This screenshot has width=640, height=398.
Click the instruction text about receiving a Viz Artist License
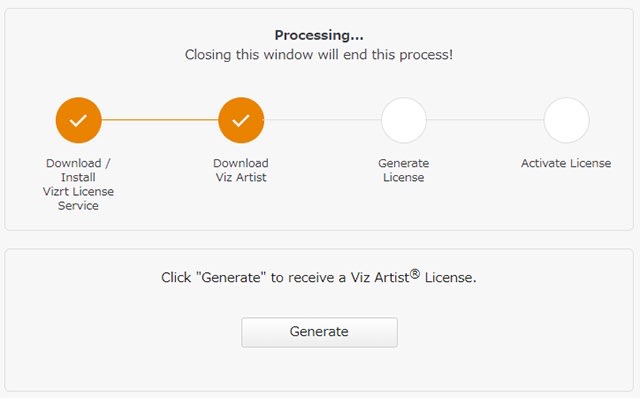click(x=319, y=277)
